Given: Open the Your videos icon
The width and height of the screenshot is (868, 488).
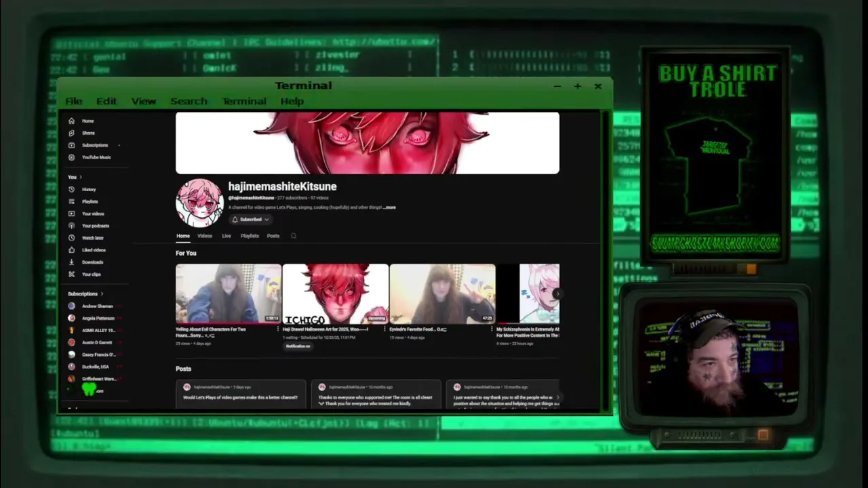Looking at the screenshot, I should pyautogui.click(x=71, y=213).
